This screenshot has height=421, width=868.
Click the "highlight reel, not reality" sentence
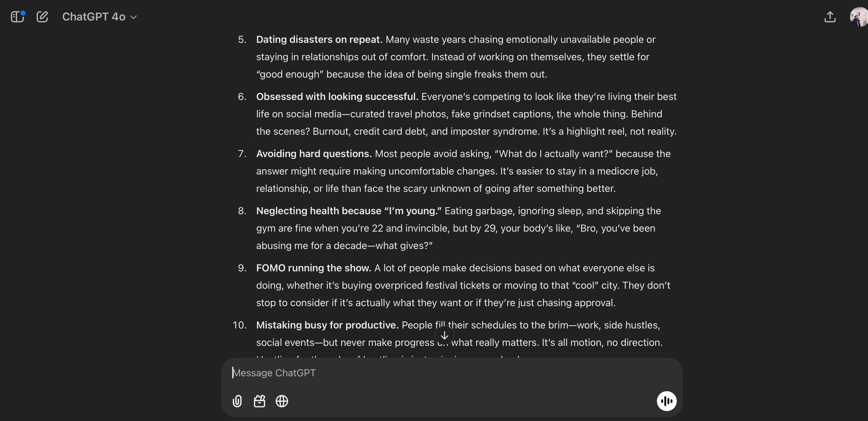pos(609,131)
